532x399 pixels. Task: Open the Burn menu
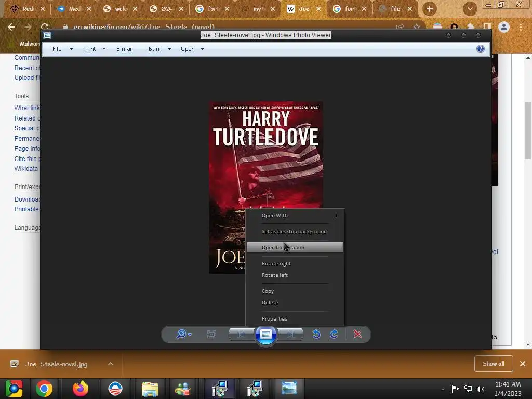coord(155,49)
